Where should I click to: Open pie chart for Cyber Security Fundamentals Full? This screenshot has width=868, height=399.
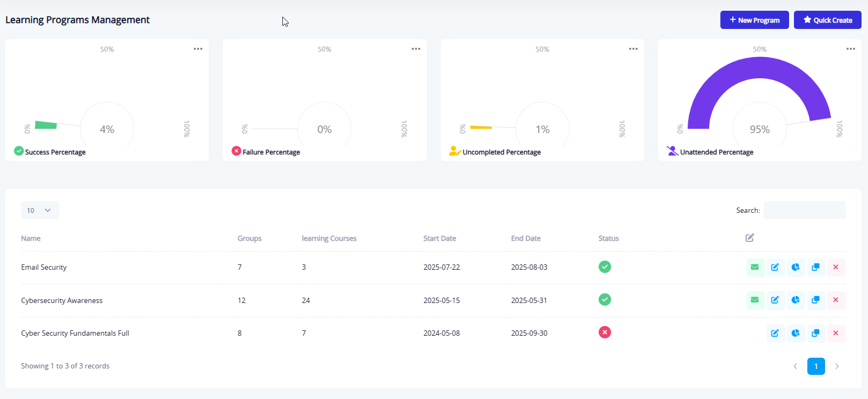(x=795, y=333)
